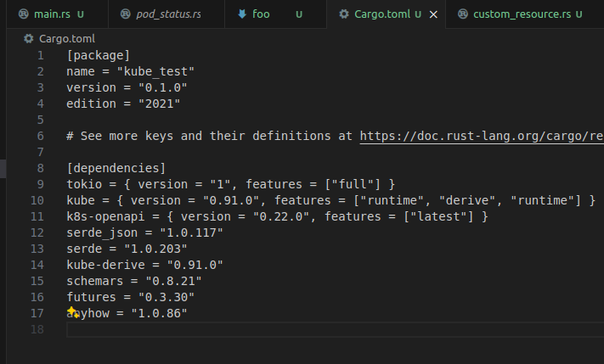The height and width of the screenshot is (364, 604).
Task: Click the Rust icon on custom_resource.rs tab
Action: pyautogui.click(x=462, y=14)
